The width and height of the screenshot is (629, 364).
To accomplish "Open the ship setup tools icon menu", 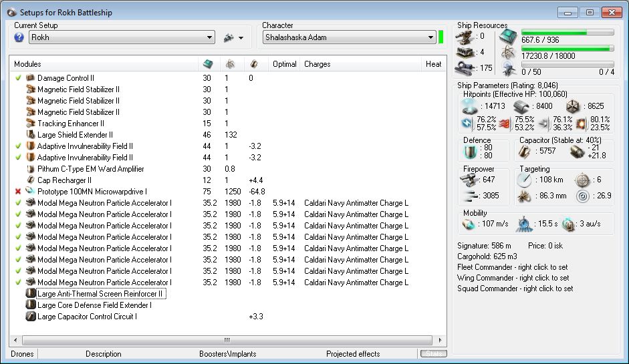I will pyautogui.click(x=229, y=37).
